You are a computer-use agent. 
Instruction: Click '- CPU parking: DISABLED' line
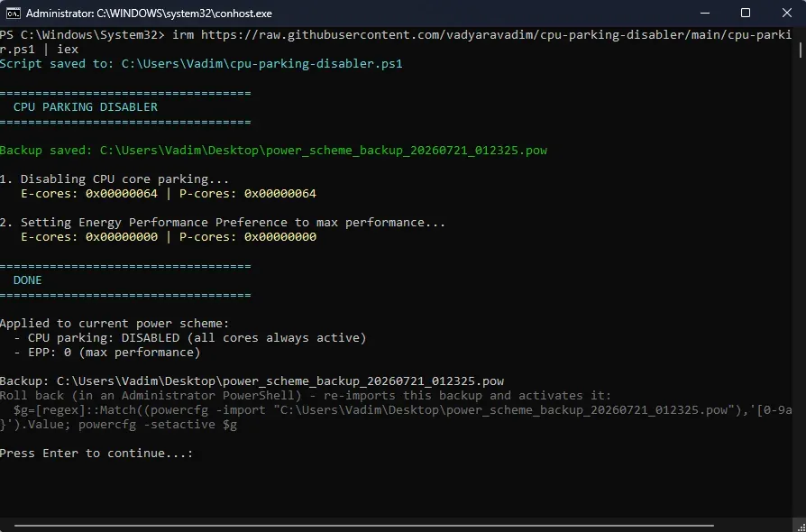[x=190, y=338]
